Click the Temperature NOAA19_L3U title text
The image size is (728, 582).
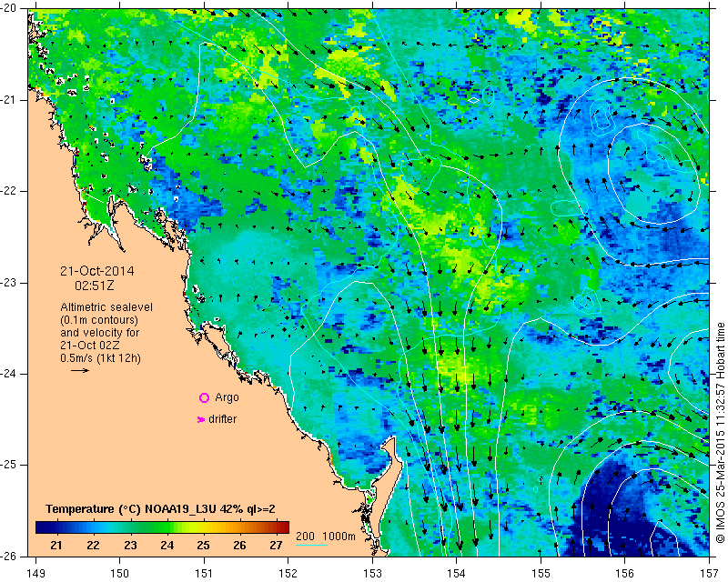[x=160, y=508]
